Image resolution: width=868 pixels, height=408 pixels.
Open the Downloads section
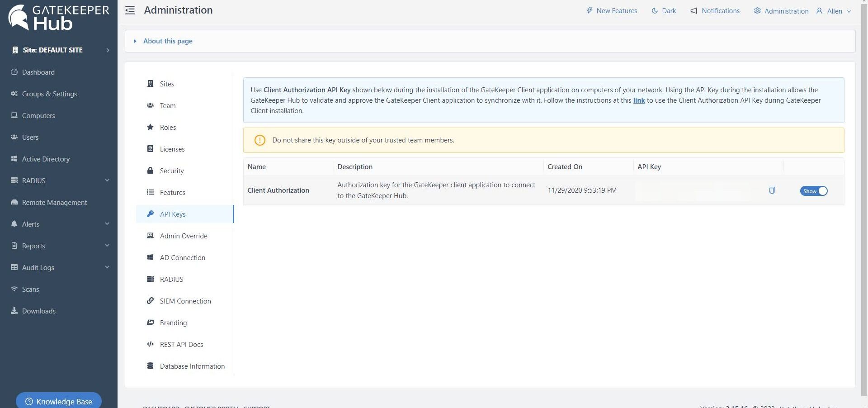[38, 311]
